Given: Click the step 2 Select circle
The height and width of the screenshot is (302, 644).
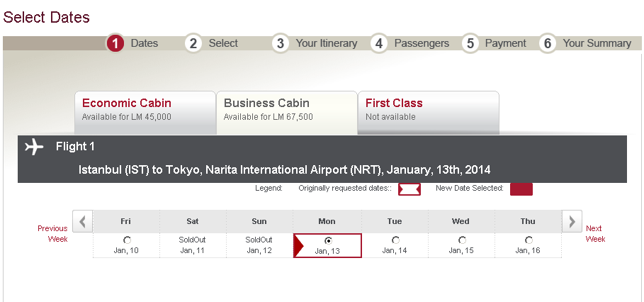Looking at the screenshot, I should [x=193, y=43].
